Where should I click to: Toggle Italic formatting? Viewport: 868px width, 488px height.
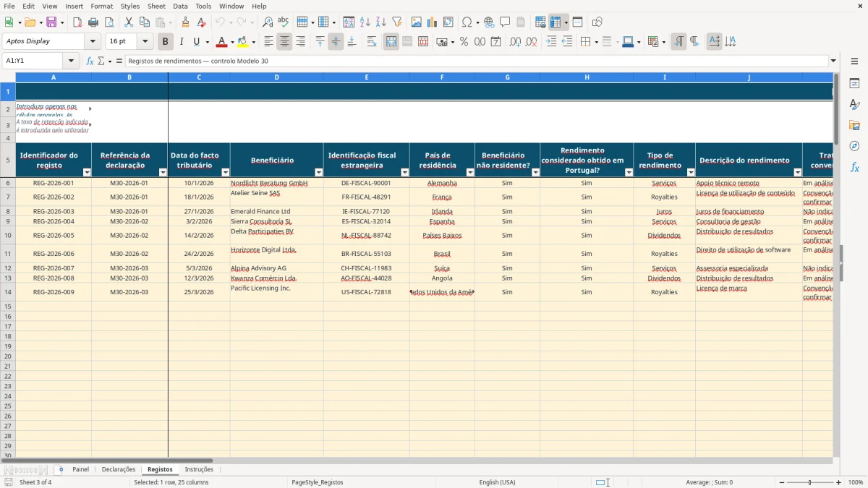pos(181,42)
